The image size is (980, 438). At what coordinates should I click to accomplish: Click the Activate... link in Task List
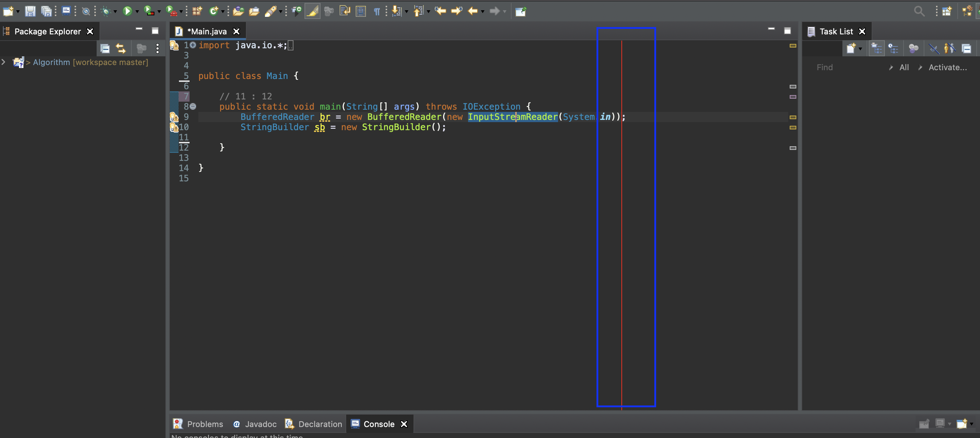pos(947,67)
